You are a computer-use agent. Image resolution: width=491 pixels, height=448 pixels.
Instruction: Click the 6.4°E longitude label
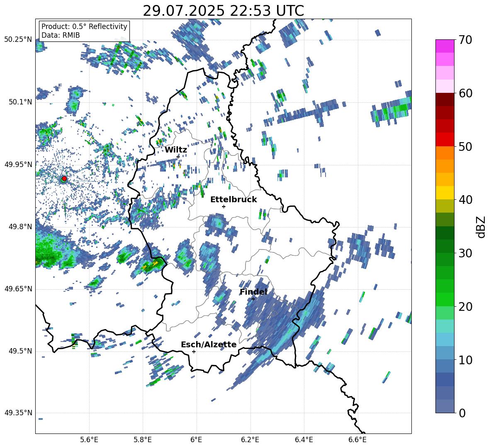[304, 440]
